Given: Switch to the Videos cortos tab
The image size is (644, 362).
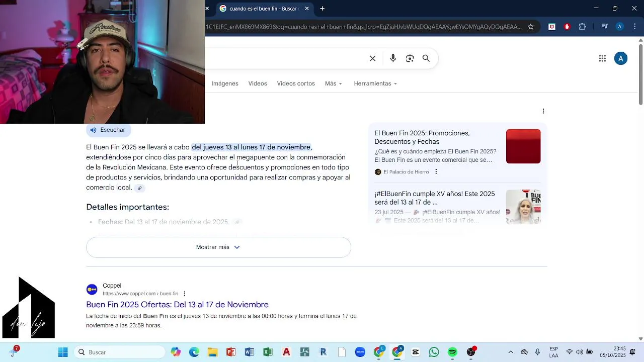Looking at the screenshot, I should point(296,83).
